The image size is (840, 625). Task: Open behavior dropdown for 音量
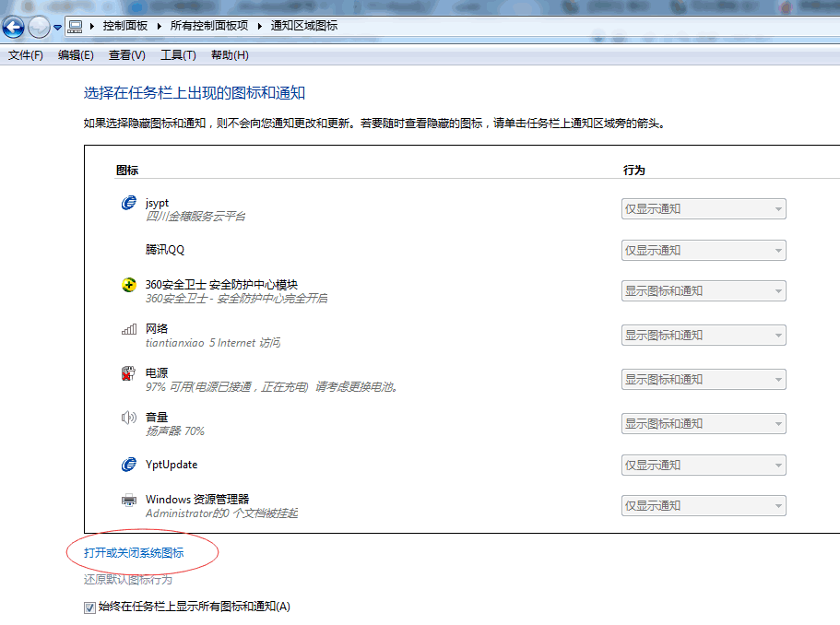[x=704, y=424]
